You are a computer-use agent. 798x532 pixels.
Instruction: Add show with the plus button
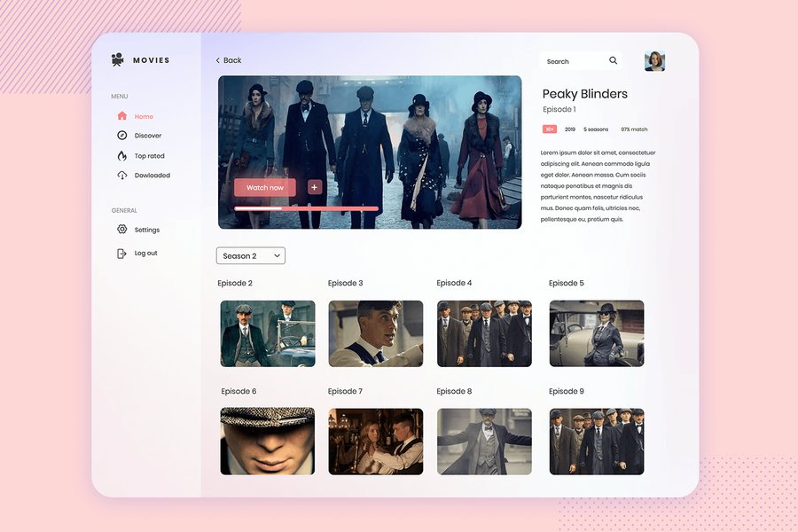[315, 187]
